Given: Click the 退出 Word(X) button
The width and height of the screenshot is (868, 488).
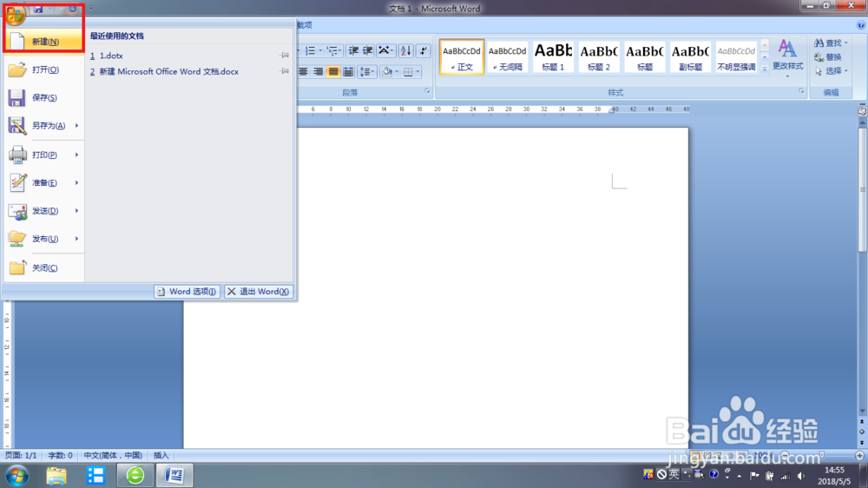Looking at the screenshot, I should (x=258, y=292).
